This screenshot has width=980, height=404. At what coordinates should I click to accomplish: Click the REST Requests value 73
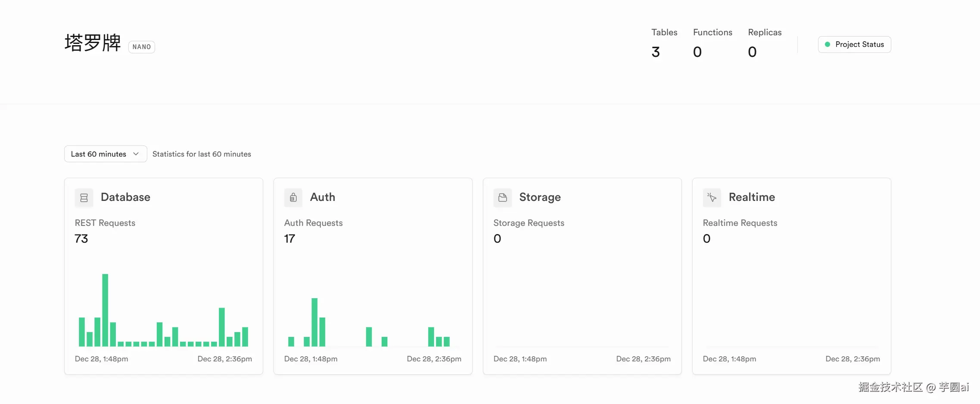click(x=81, y=239)
